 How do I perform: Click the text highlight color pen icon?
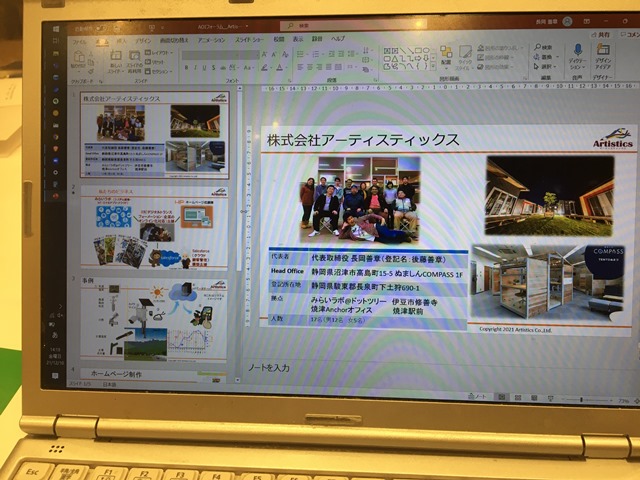tap(265, 67)
